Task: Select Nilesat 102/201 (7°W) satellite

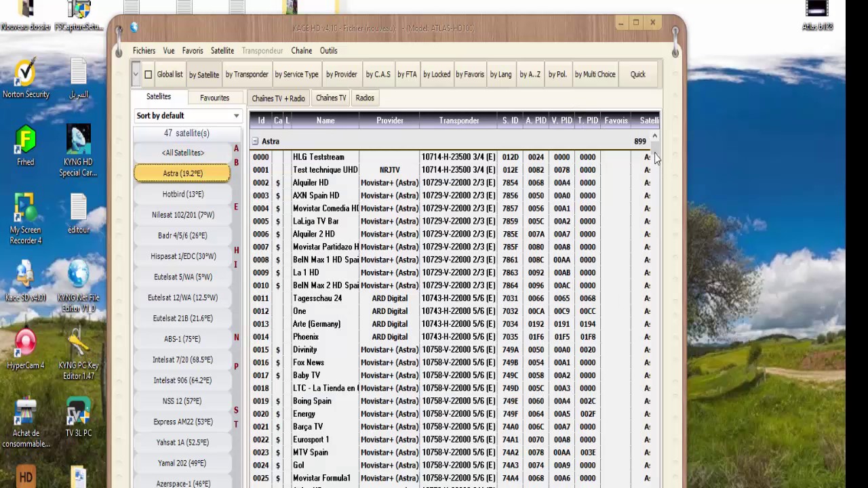Action: [x=182, y=215]
